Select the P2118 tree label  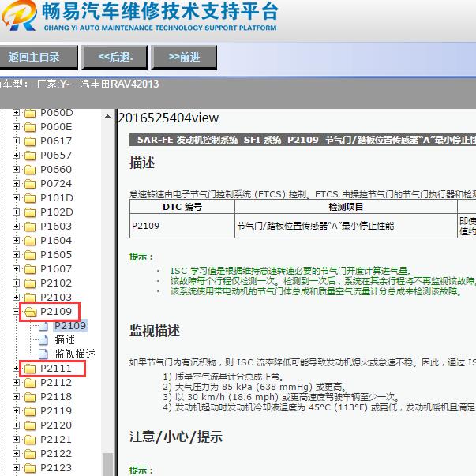click(x=56, y=397)
